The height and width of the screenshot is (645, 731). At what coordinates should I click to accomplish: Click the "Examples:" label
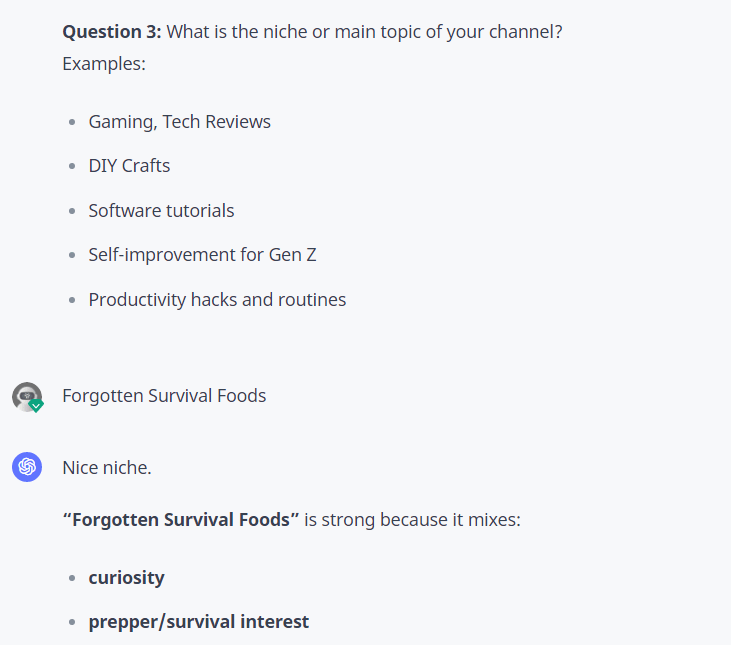(x=104, y=63)
